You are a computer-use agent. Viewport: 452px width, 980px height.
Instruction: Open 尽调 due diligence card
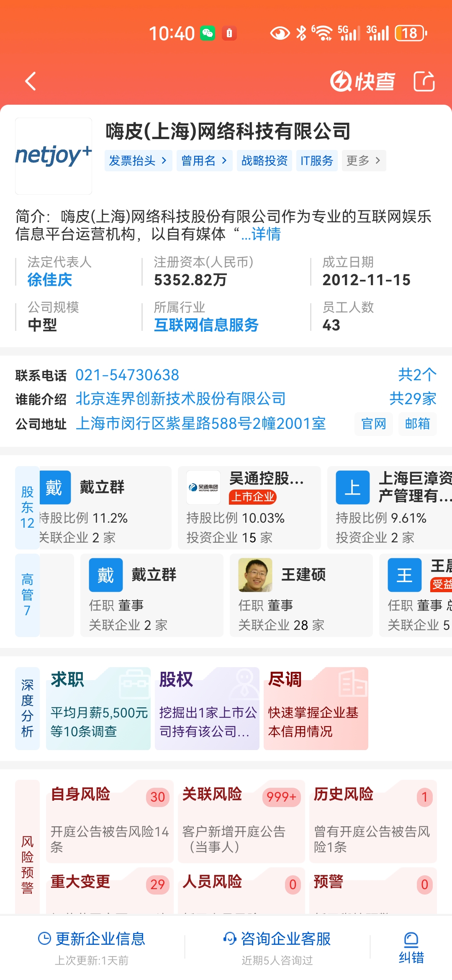tap(316, 709)
